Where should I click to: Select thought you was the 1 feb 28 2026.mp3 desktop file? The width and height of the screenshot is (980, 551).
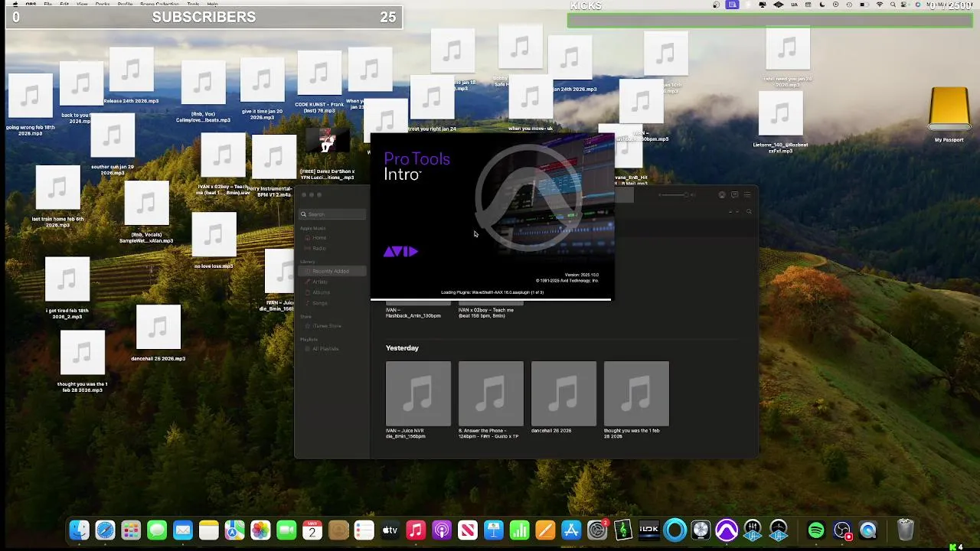(x=82, y=361)
